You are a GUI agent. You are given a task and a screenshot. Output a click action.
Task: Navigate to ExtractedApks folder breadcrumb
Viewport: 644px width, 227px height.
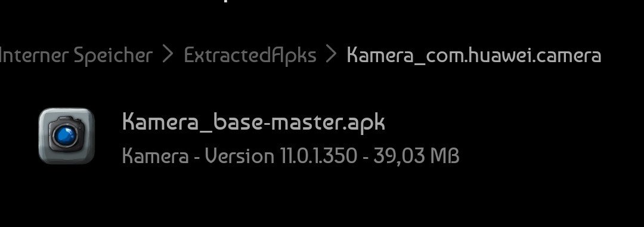(x=250, y=55)
